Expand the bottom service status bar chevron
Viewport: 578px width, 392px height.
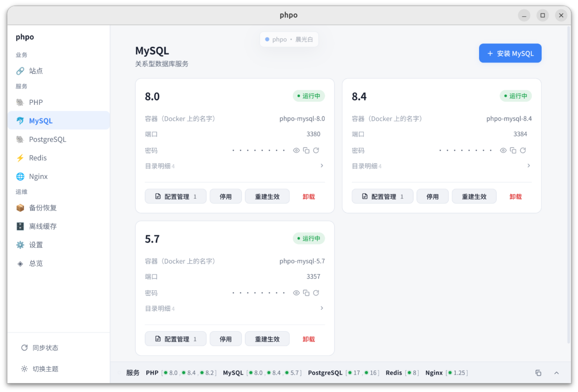556,373
